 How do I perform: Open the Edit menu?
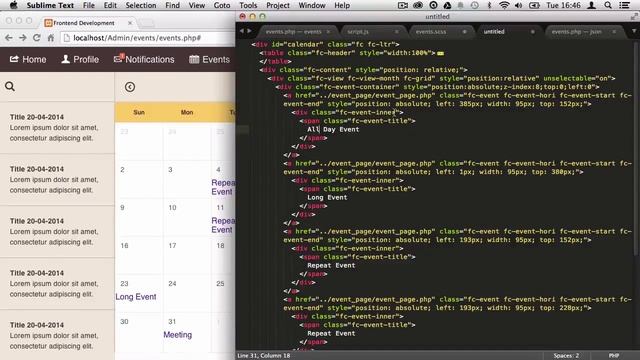pos(110,5)
